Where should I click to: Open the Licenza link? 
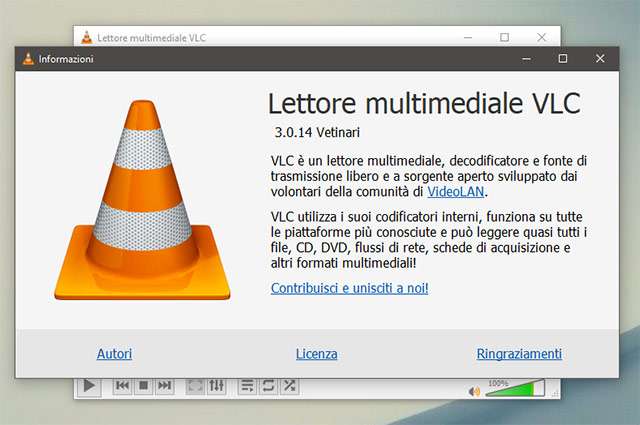(x=317, y=354)
